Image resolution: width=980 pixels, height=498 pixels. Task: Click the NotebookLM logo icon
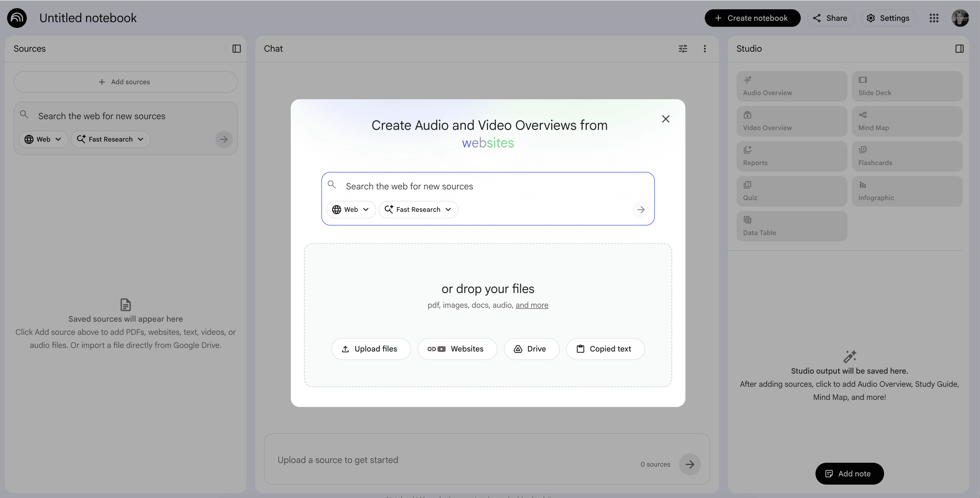point(17,18)
